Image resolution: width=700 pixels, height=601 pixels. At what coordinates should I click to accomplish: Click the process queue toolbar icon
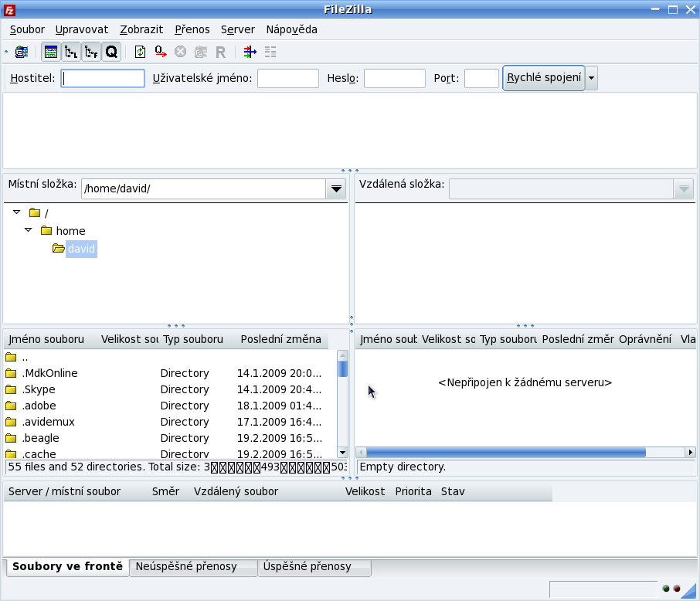point(160,52)
